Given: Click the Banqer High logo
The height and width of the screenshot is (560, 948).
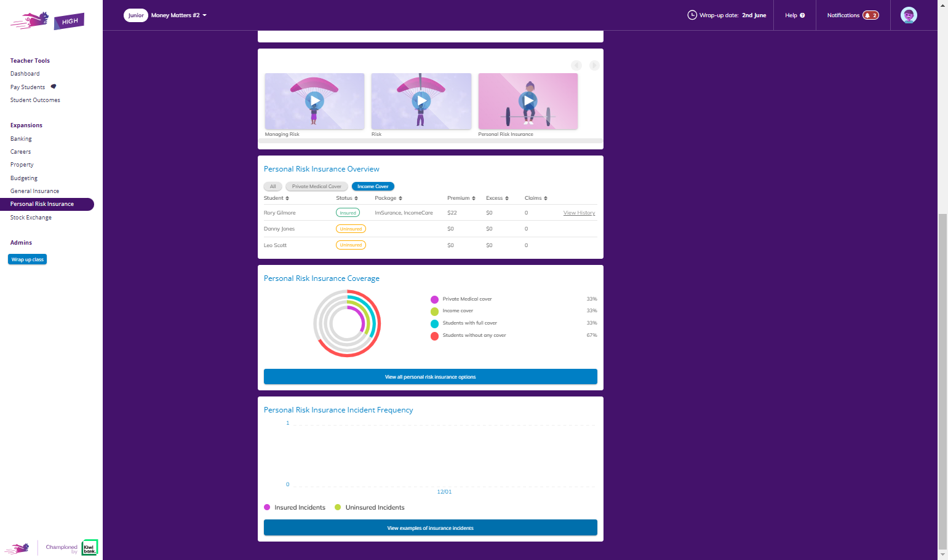Looking at the screenshot, I should tap(47, 21).
